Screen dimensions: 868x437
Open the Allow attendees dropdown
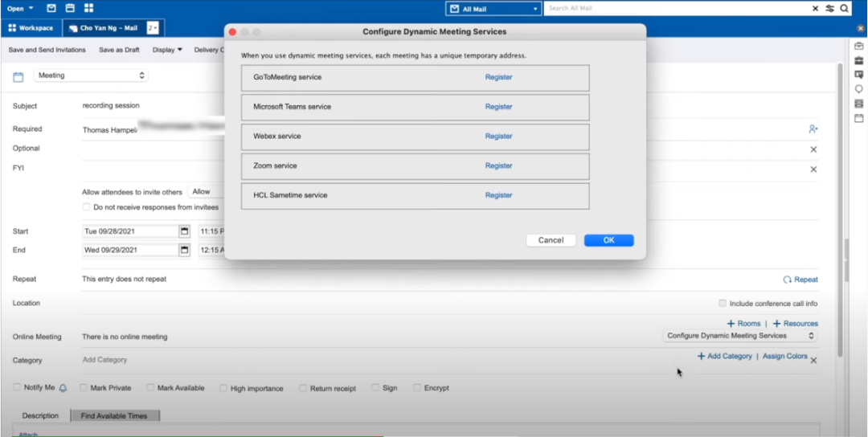[x=206, y=192]
